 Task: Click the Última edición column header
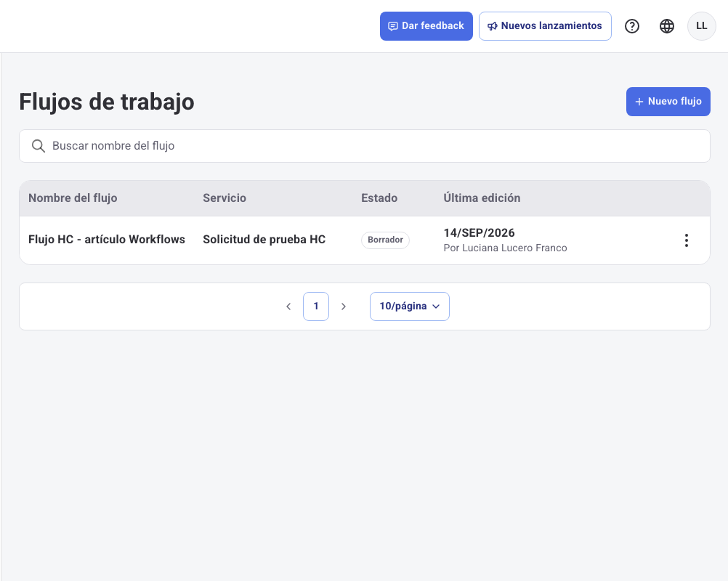click(x=482, y=198)
